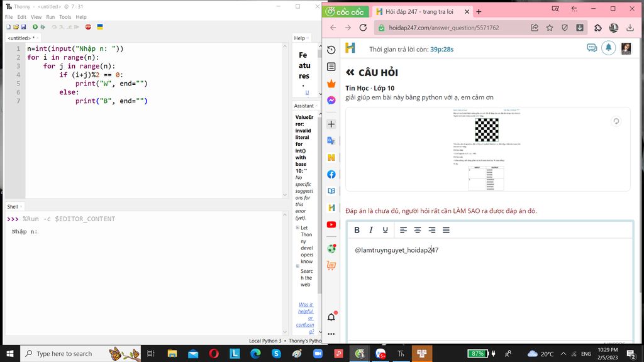Screen dimensions: 644x362
Task: Open the translate icon in browser sidebar
Action: tap(331, 141)
